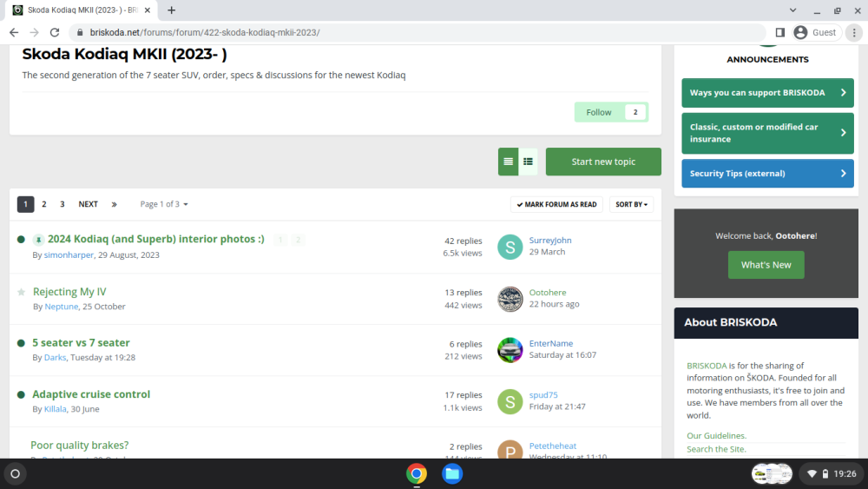Screen dimensions: 868x489
Task: Expand Ways you can support BRISKODA
Action: coord(767,93)
